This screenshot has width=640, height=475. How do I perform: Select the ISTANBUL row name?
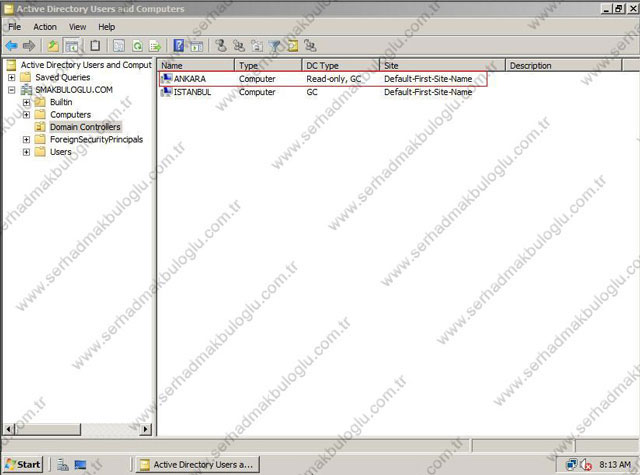coord(192,92)
